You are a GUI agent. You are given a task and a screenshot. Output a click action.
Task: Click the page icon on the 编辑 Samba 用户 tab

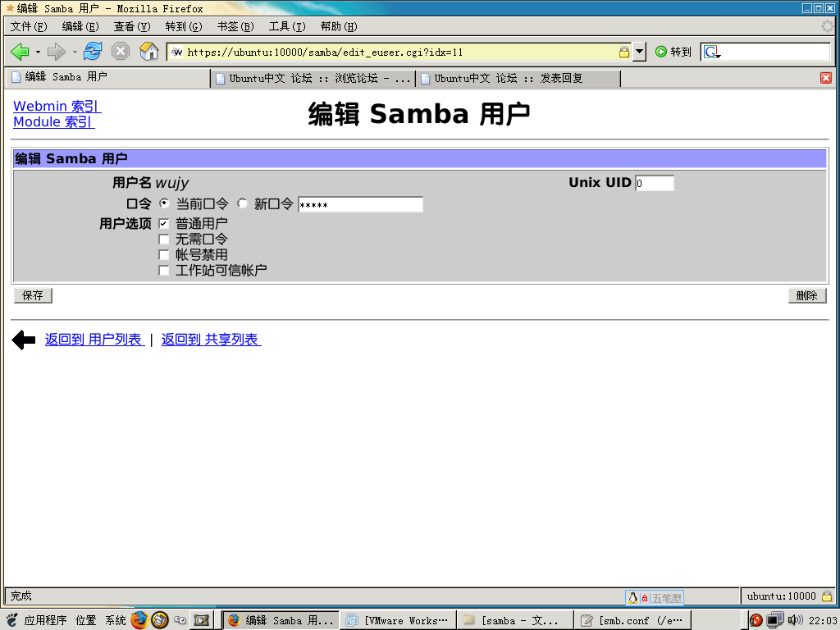click(16, 77)
